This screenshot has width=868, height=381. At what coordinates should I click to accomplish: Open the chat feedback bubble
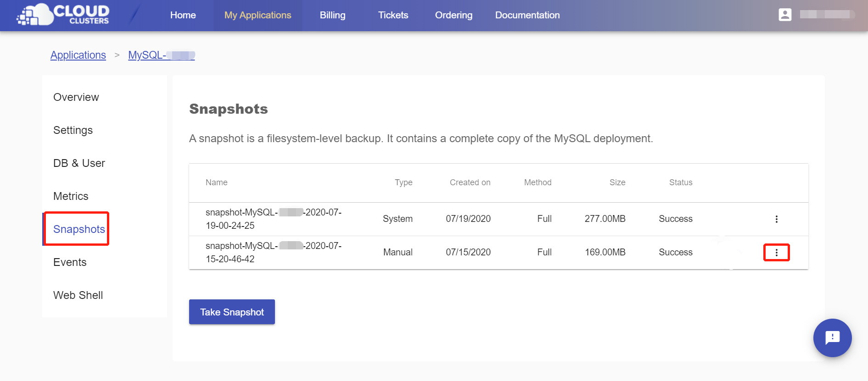[832, 338]
